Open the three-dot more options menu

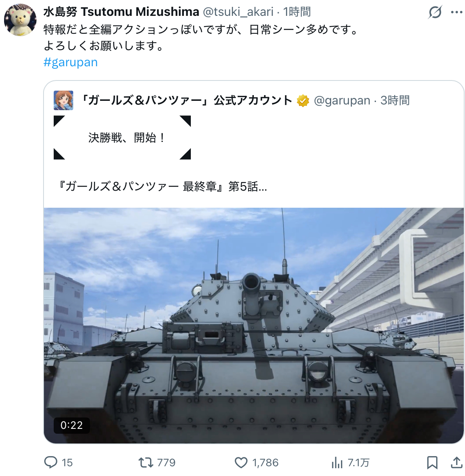pyautogui.click(x=456, y=13)
